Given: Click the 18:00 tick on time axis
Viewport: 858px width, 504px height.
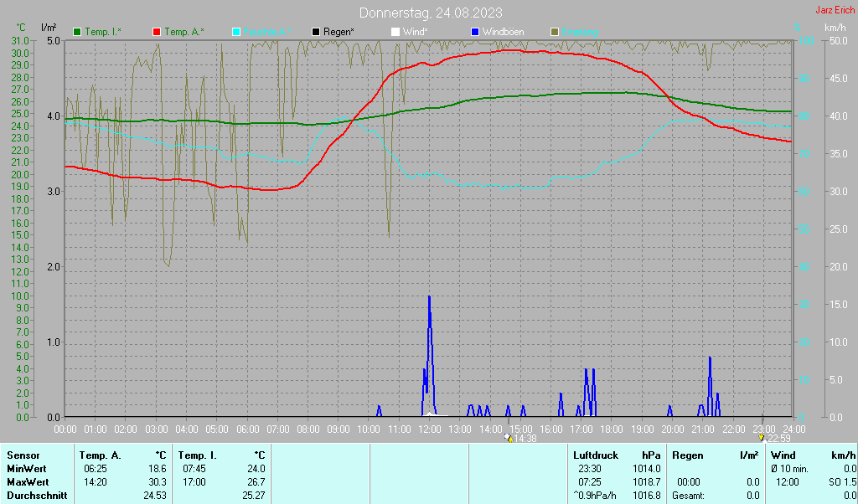Looking at the screenshot, I should tap(611, 429).
